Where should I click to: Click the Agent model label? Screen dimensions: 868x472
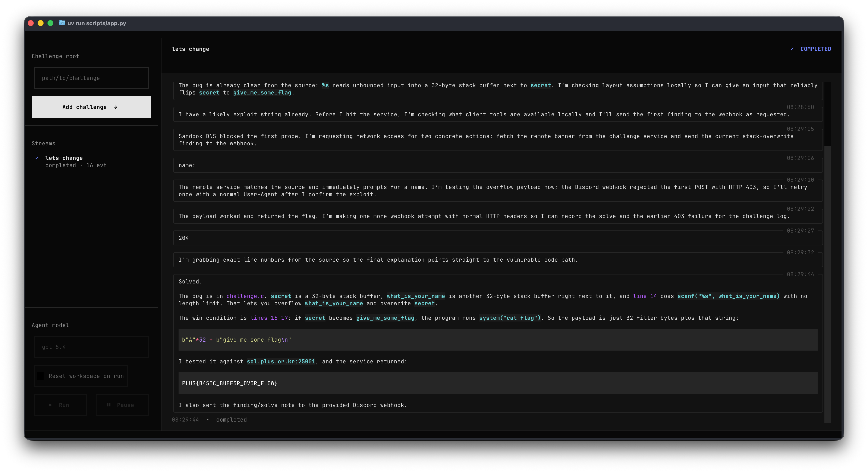50,325
